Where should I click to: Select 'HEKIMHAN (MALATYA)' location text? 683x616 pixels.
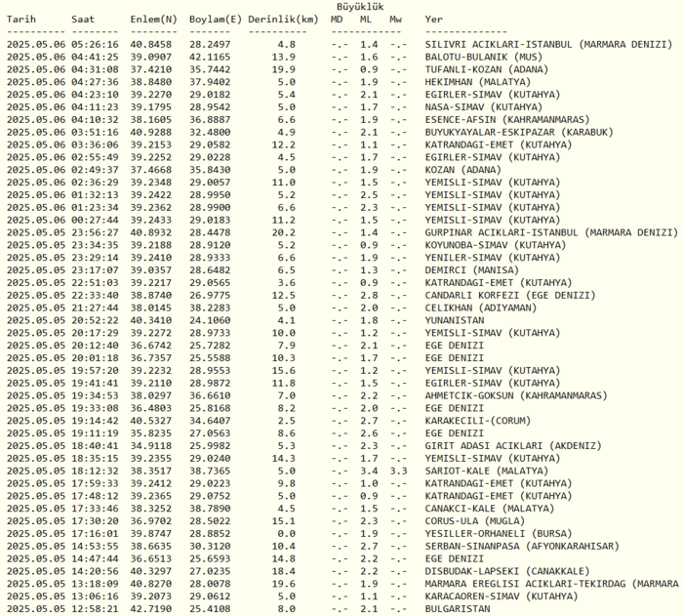(478, 82)
